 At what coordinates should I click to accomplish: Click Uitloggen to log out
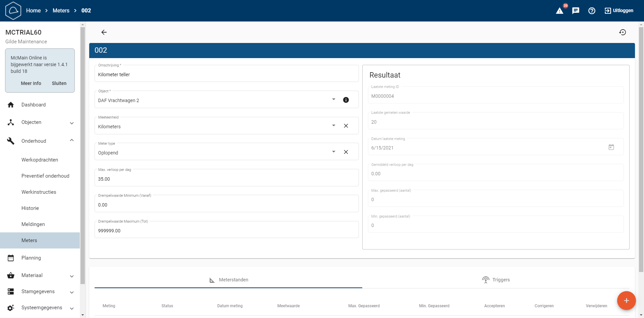[x=619, y=11]
